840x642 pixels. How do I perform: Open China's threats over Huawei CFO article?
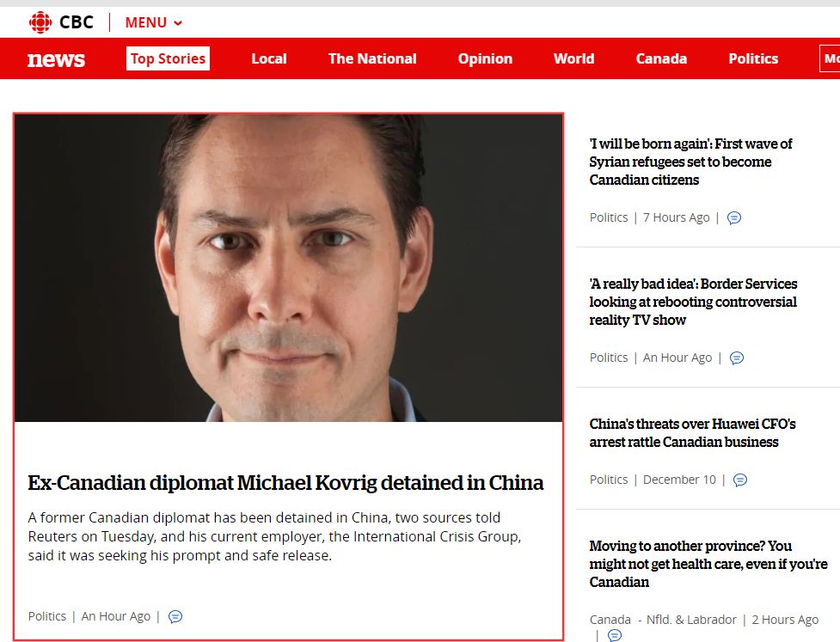[692, 432]
